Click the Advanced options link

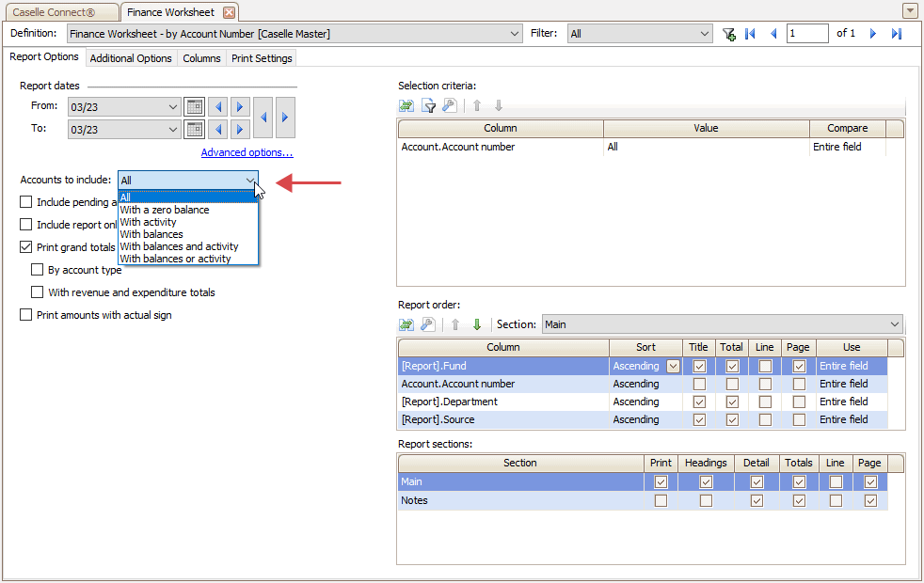247,152
